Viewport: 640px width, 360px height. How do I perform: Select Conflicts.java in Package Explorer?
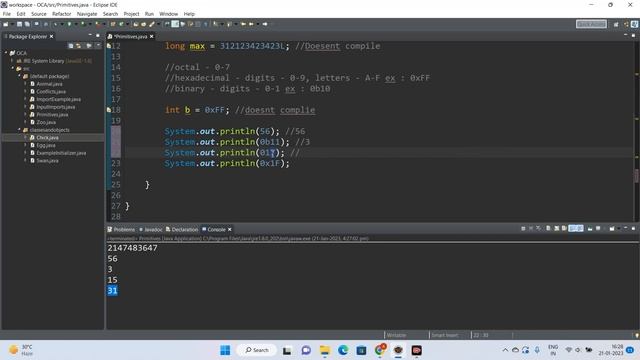[51, 91]
